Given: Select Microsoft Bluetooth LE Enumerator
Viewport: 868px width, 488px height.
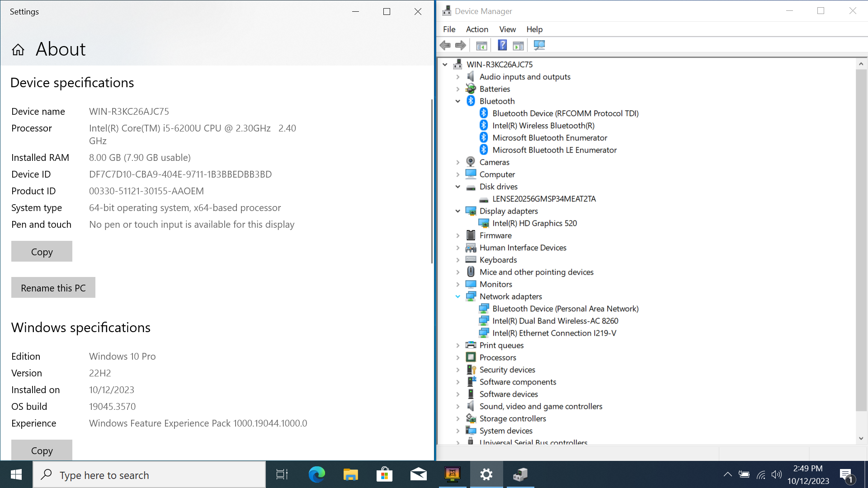Looking at the screenshot, I should coord(554,150).
